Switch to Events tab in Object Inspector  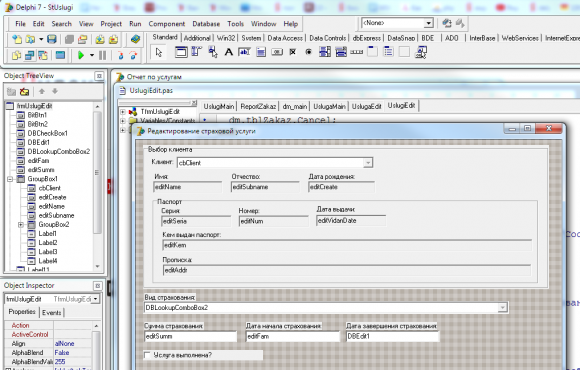click(x=52, y=313)
